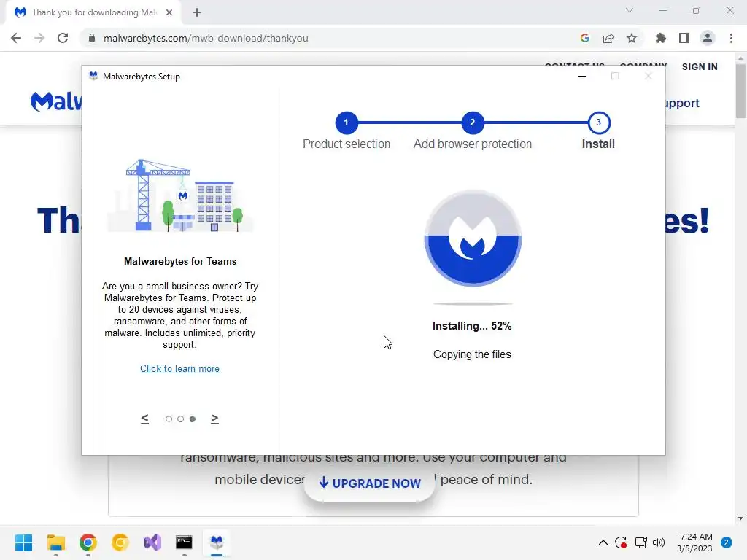Click the Malwarebytes install progress logo
This screenshot has width=747, height=560.
473,238
